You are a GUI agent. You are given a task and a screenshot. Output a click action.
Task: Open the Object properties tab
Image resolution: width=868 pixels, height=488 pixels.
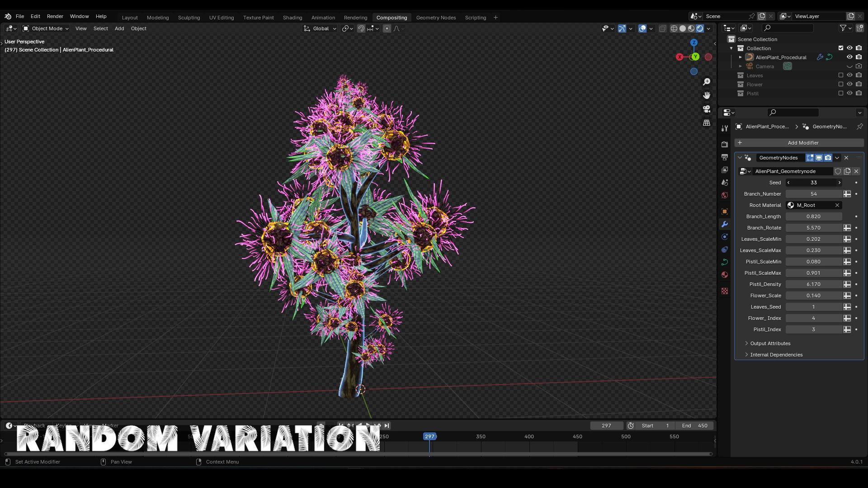(x=725, y=211)
